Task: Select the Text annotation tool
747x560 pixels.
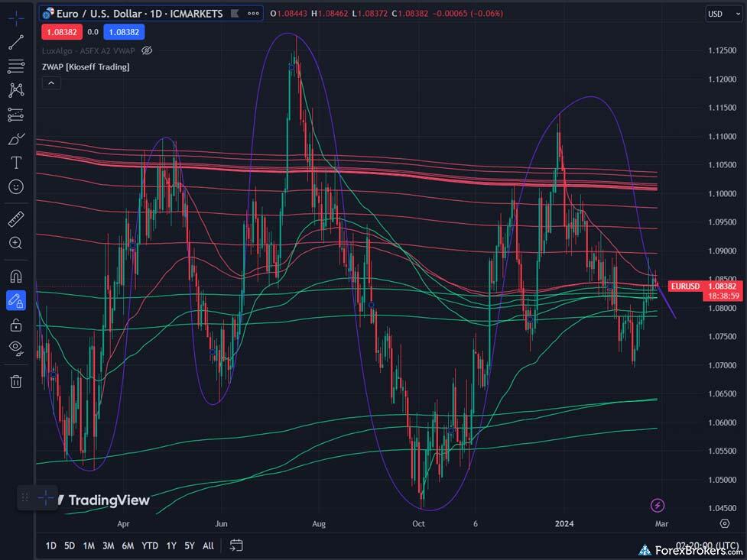Action: 15,163
